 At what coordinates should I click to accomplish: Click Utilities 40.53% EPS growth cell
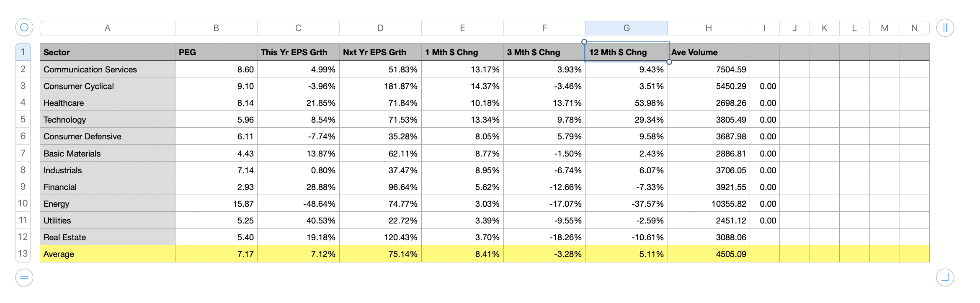click(x=298, y=220)
